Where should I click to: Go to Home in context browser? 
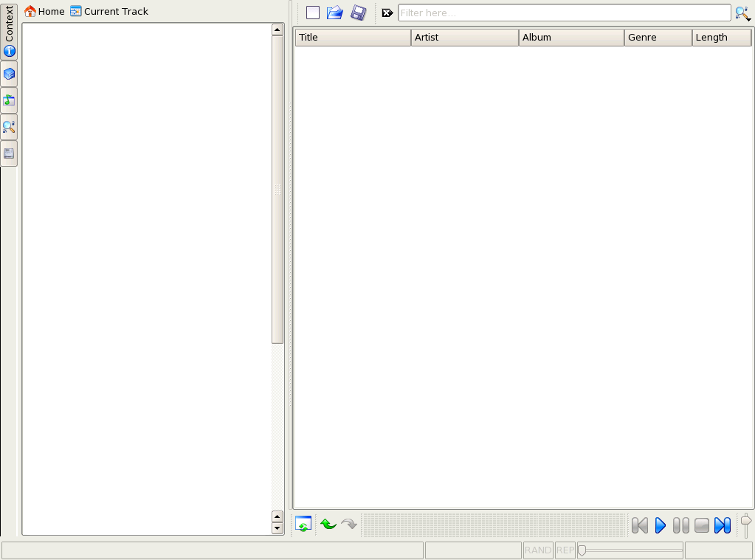(45, 12)
